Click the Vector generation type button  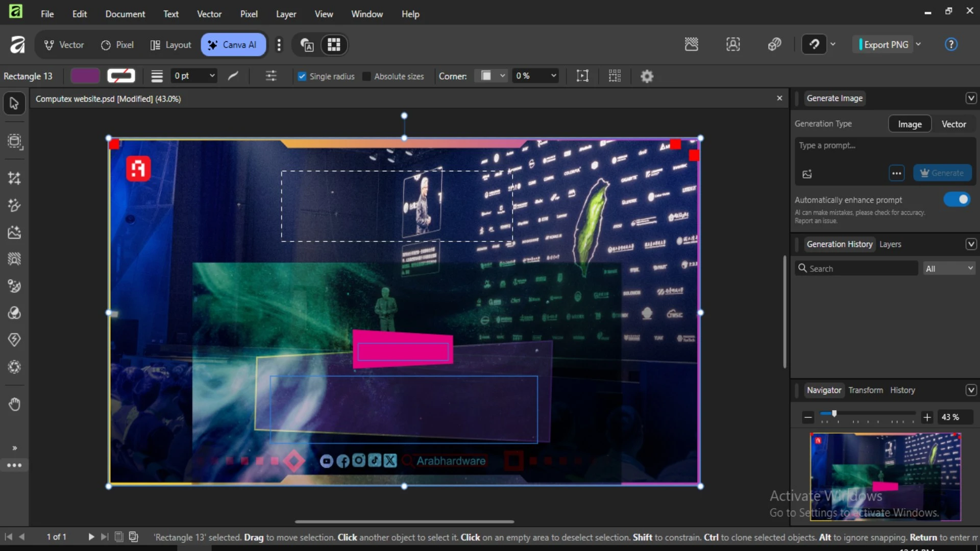(x=953, y=124)
